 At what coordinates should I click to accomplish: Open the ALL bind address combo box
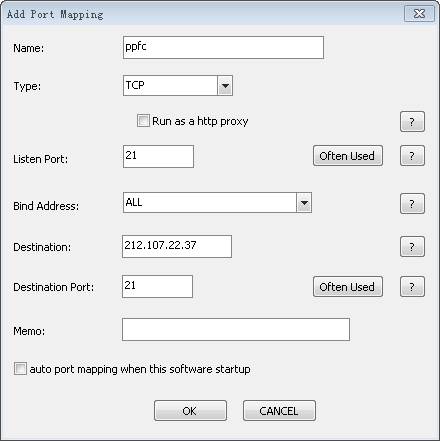point(217,203)
